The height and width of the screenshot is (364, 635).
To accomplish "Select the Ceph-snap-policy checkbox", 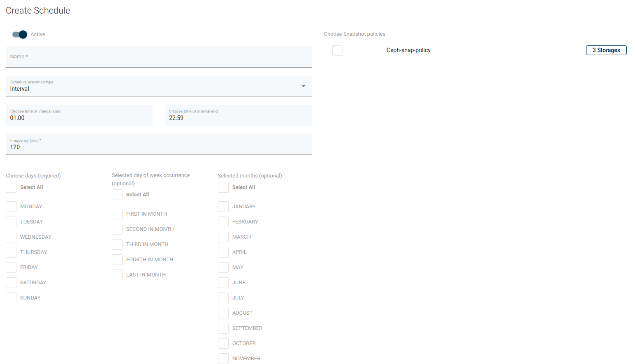I will tap(338, 51).
